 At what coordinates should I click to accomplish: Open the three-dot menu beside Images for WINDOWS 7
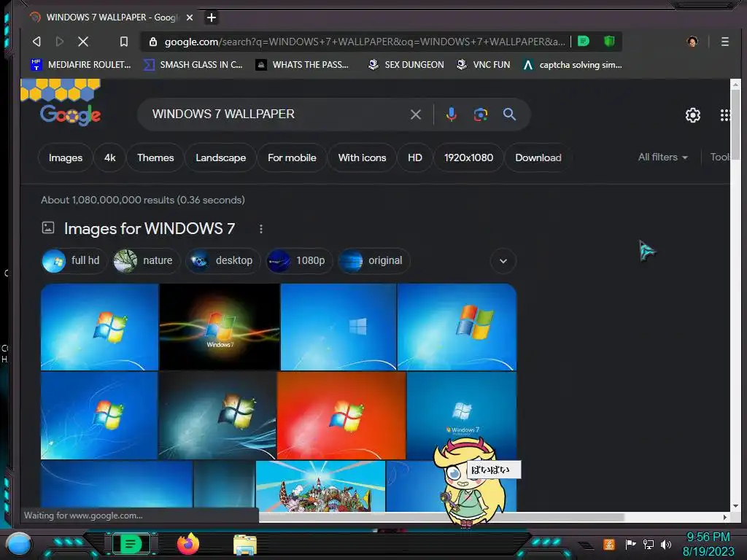(260, 229)
